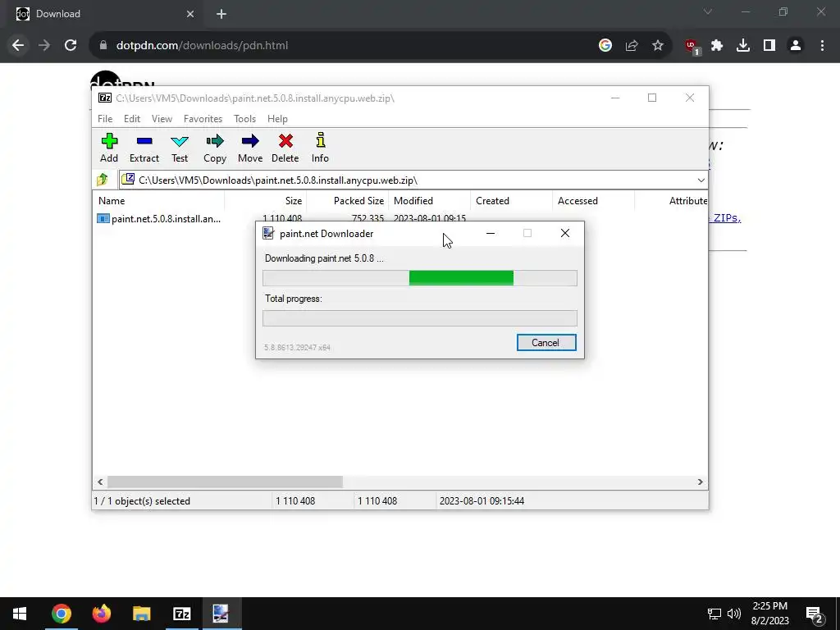Open Chrome extensions puzzle icon
This screenshot has height=630, width=840.
click(717, 46)
